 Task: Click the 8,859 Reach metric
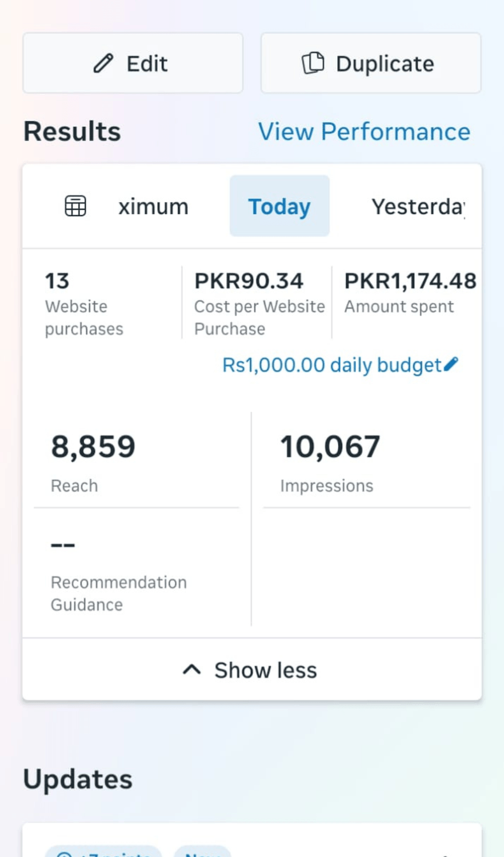tap(93, 461)
